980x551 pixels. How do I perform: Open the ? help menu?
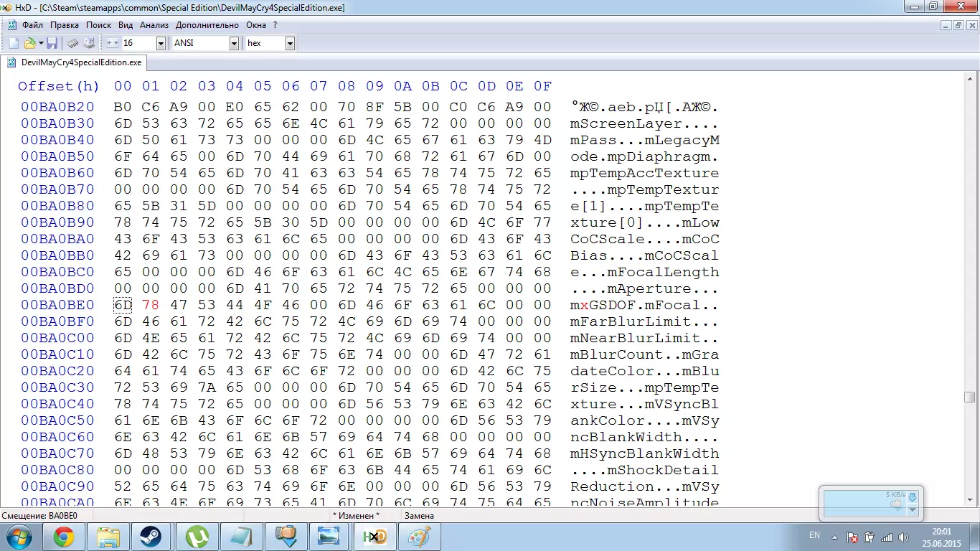275,25
